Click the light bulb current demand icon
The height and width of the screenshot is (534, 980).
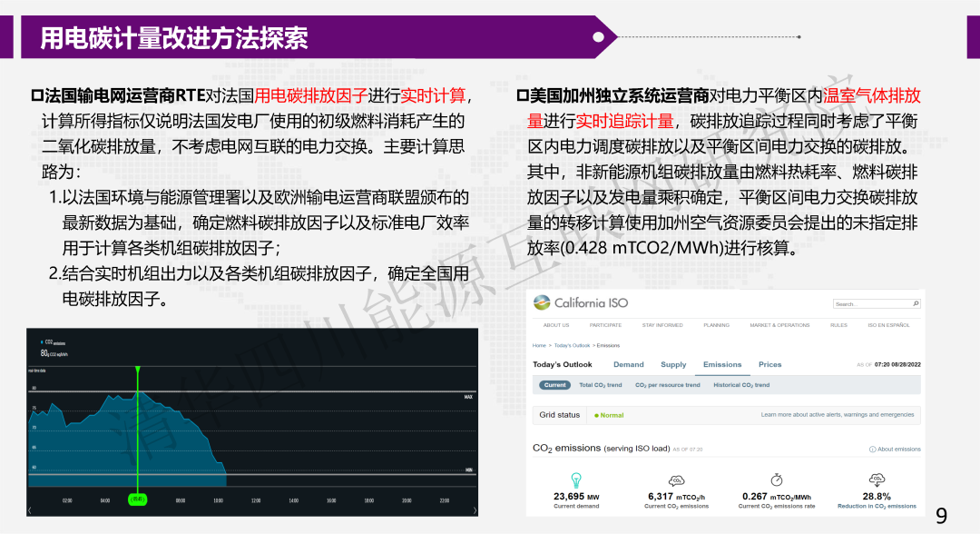coord(576,480)
